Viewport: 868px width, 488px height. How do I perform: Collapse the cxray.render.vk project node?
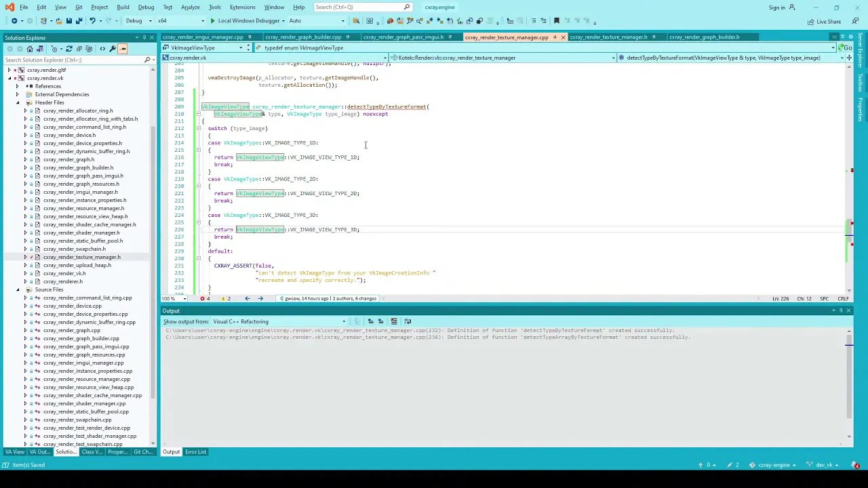point(9,78)
